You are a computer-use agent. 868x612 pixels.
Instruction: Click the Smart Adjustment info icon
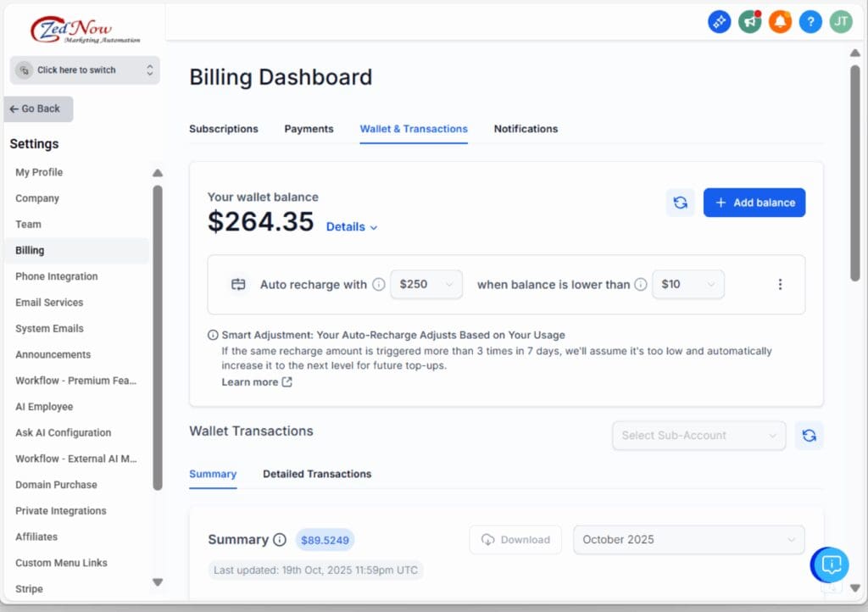tap(212, 334)
